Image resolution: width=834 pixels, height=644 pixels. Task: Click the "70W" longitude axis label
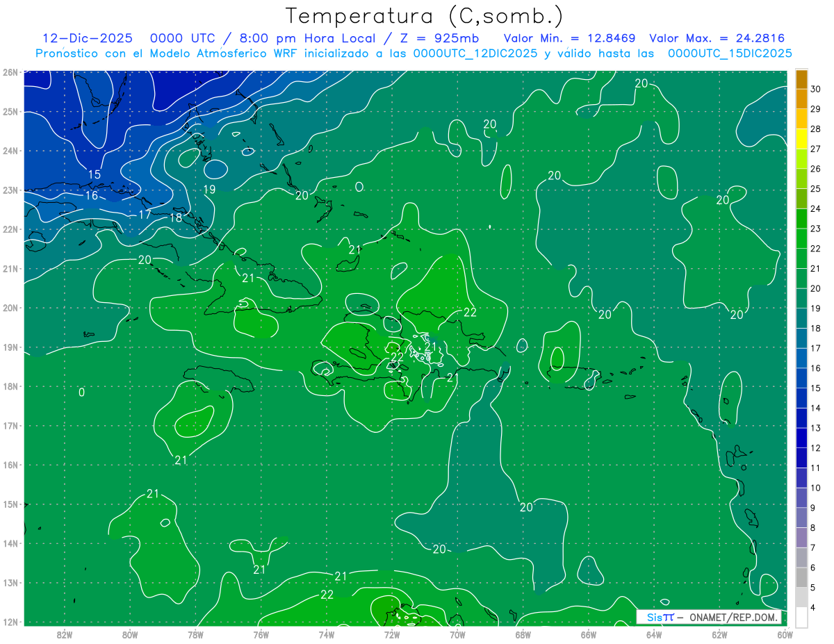point(457,634)
